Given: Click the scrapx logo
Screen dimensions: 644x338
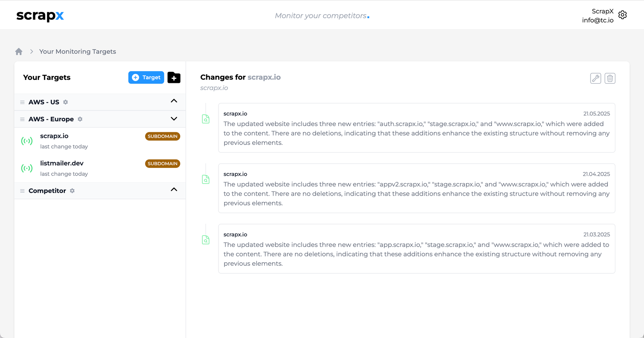Looking at the screenshot, I should (x=40, y=16).
